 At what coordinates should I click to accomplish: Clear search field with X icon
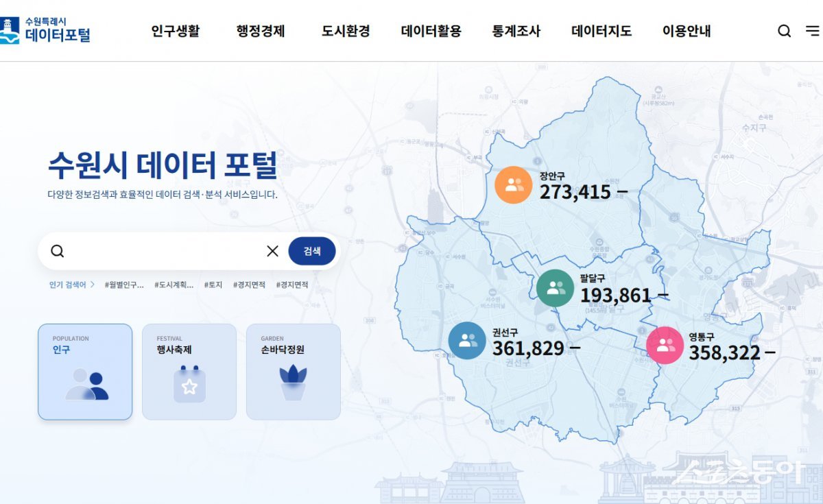(x=272, y=251)
